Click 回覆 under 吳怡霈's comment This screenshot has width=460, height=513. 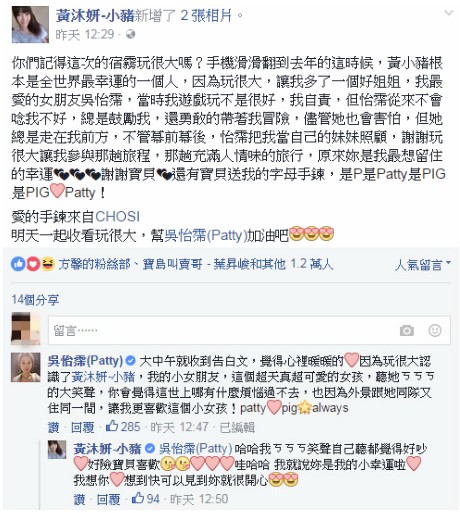pos(82,427)
